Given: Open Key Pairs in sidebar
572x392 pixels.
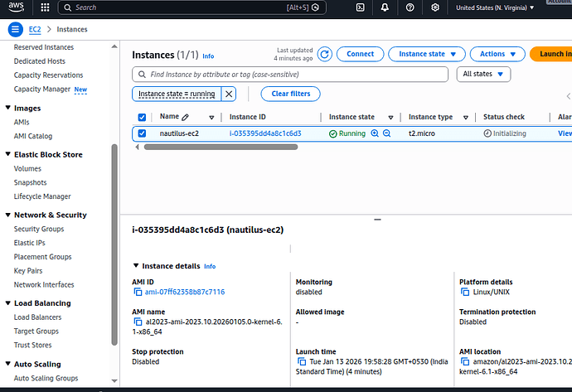Looking at the screenshot, I should [x=28, y=270].
